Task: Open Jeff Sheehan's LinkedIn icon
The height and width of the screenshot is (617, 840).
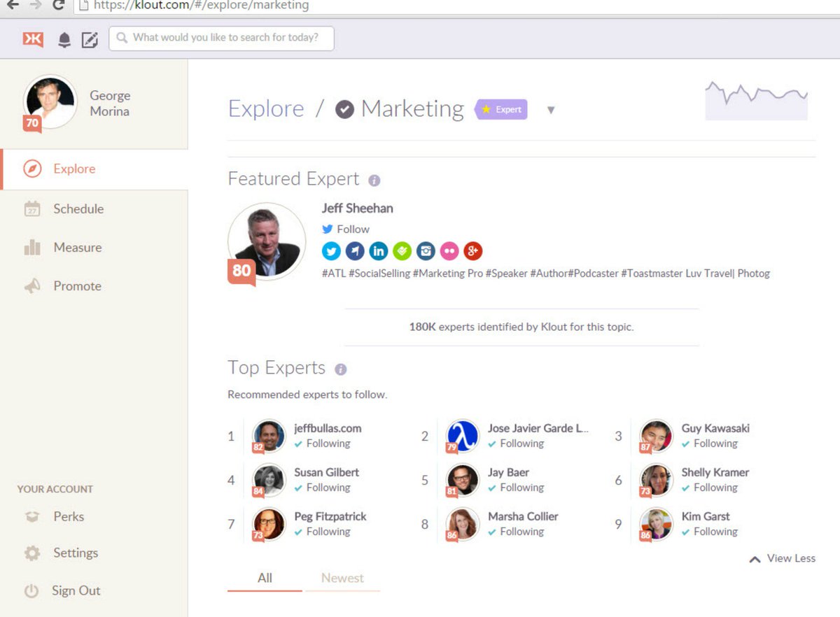Action: (379, 250)
